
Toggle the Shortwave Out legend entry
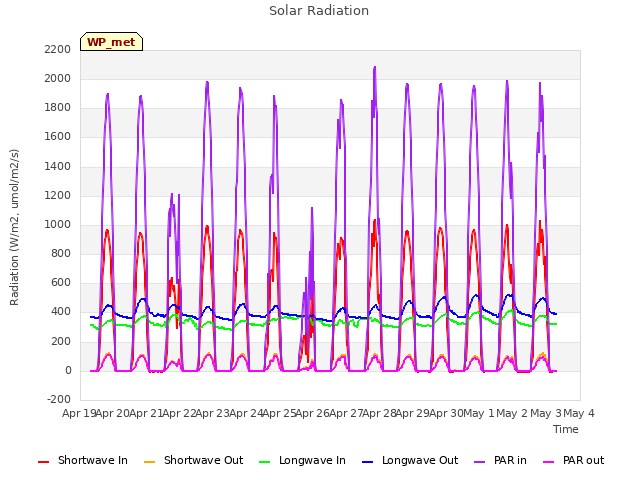[x=194, y=460]
